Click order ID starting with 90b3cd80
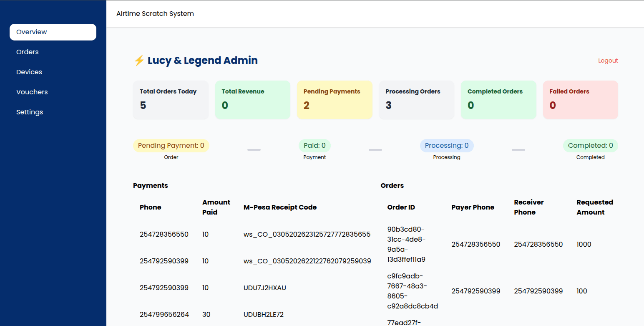Screen dimensions: 644x326 pos(406,245)
